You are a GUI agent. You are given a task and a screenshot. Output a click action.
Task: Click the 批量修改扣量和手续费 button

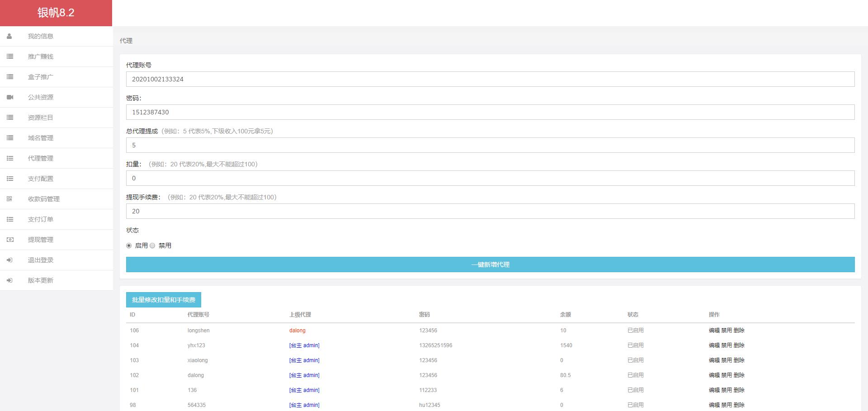pos(163,300)
